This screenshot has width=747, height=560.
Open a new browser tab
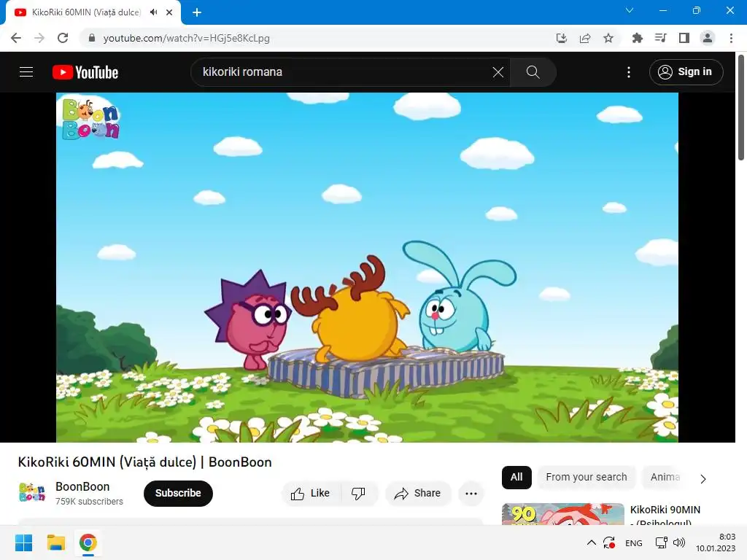tap(197, 12)
